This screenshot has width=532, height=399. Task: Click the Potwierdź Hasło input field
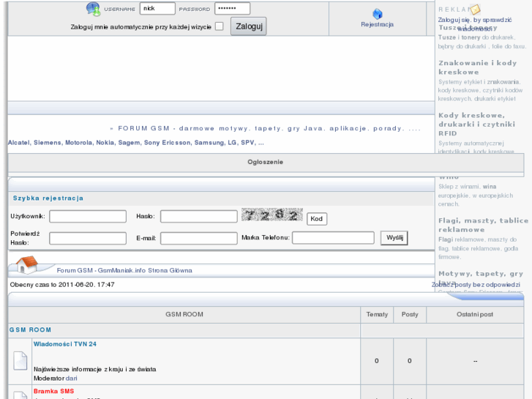pos(88,238)
